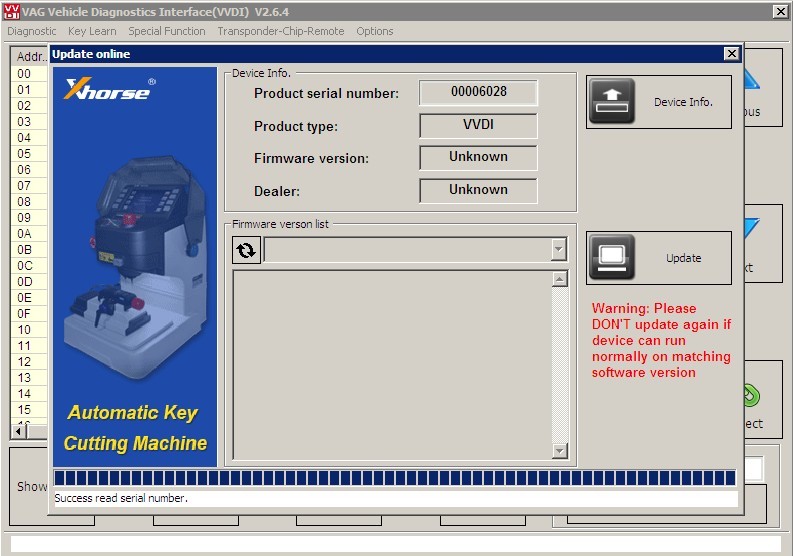Click VVDI app icon in title bar
The width and height of the screenshot is (793, 556).
click(x=11, y=12)
